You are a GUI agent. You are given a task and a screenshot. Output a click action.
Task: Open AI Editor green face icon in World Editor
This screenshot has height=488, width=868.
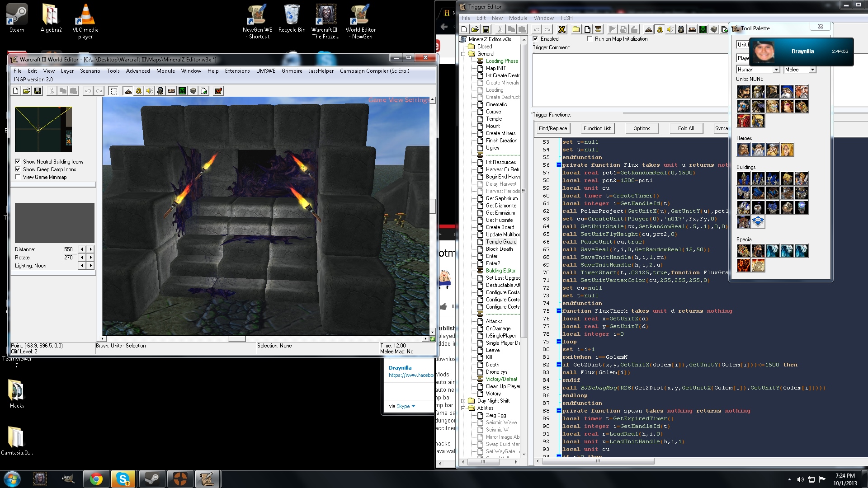[182, 91]
